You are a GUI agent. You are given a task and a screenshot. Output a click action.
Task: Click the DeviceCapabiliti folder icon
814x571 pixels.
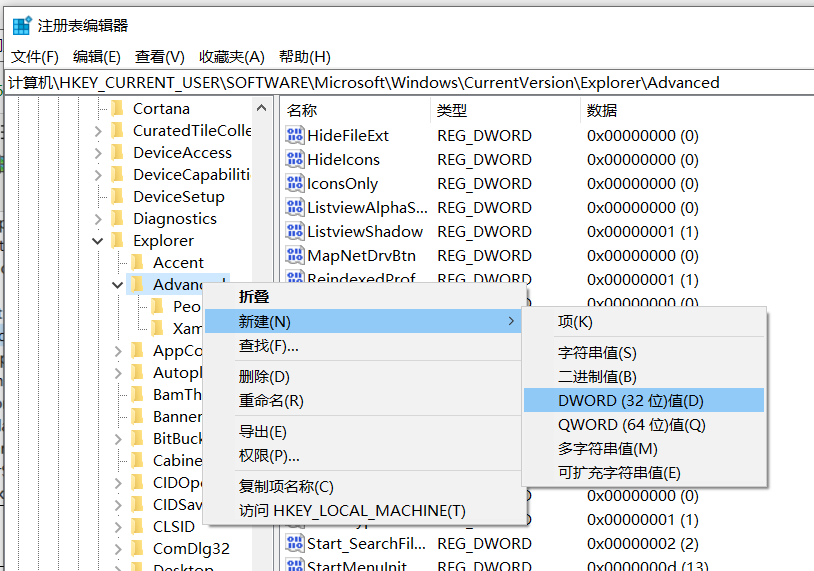click(x=118, y=174)
